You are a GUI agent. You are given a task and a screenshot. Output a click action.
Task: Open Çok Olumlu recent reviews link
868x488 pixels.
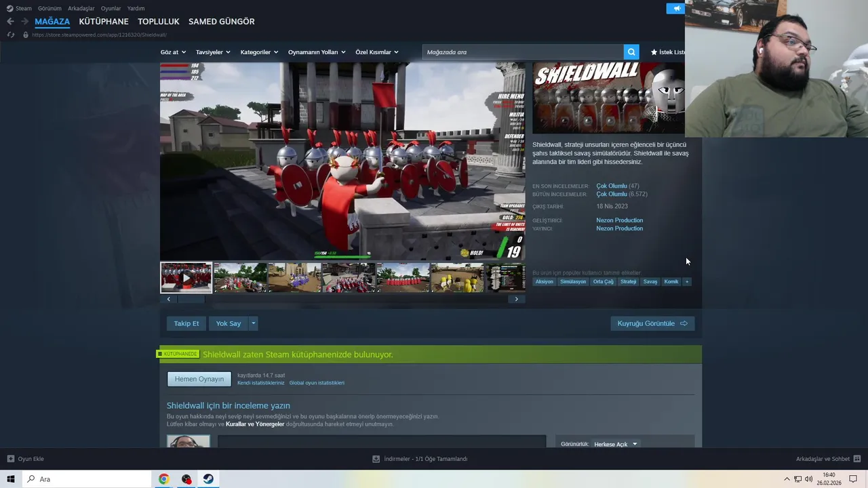click(612, 186)
